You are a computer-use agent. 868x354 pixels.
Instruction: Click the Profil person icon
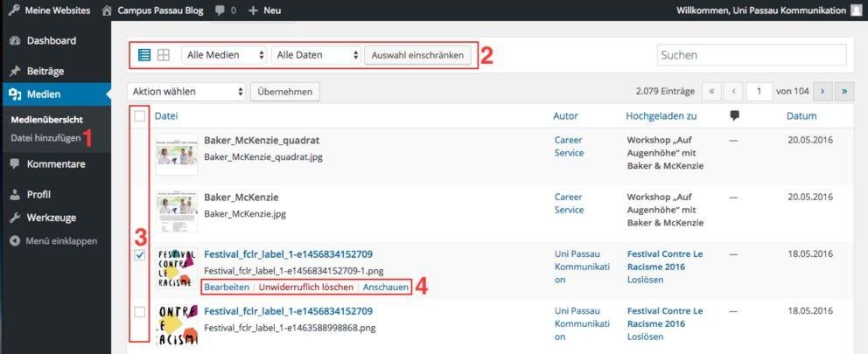point(15,195)
